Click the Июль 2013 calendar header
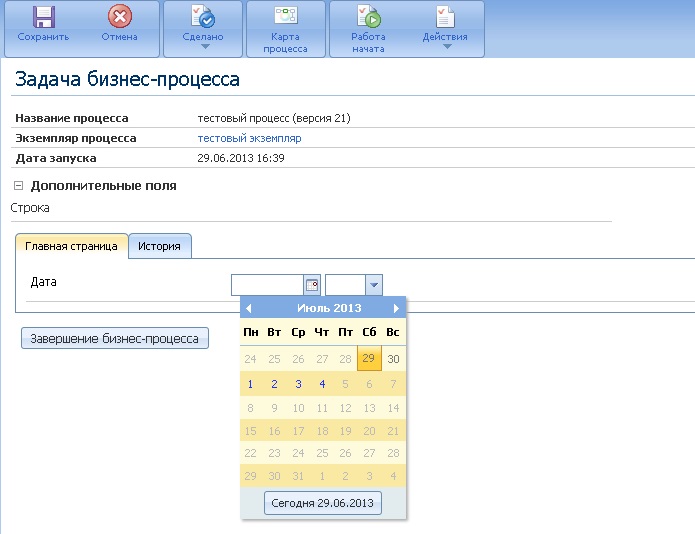 click(323, 309)
